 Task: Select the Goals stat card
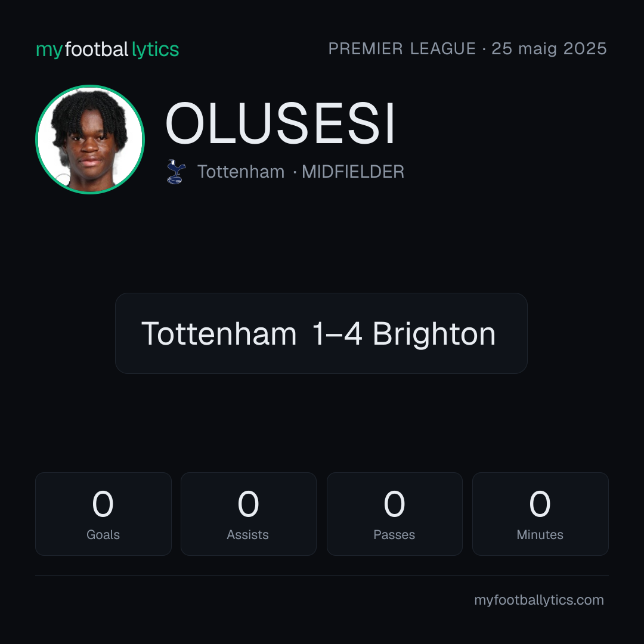click(103, 514)
